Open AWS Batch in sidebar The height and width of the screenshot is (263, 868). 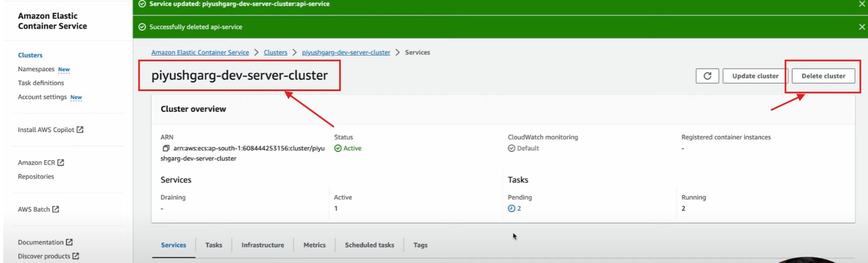pos(38,210)
